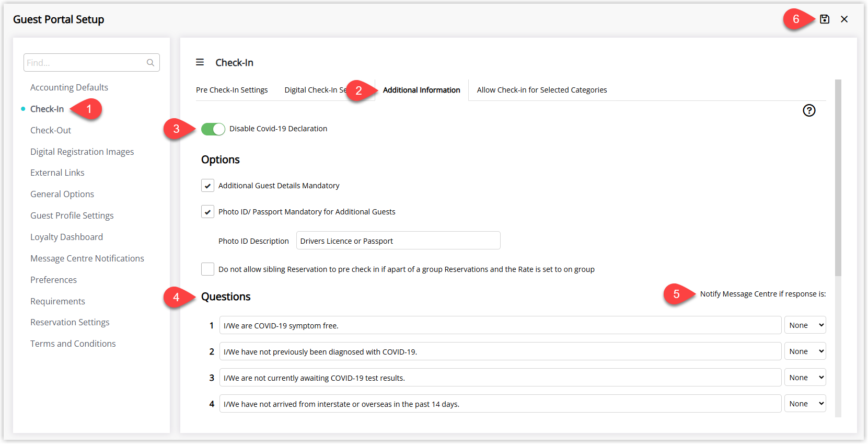Edit question 4 interstate or overseas field
Screen dimensions: 868x444
tap(501, 404)
